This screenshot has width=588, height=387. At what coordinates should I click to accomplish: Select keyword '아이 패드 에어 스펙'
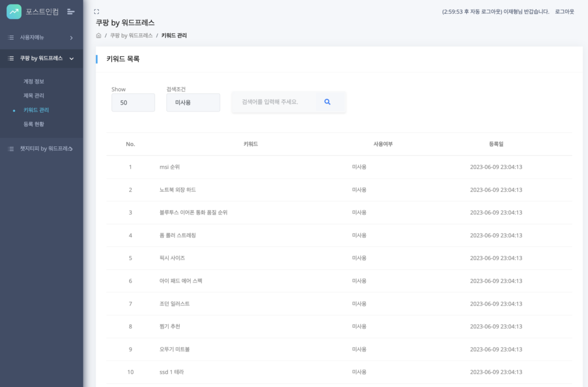[x=181, y=281]
